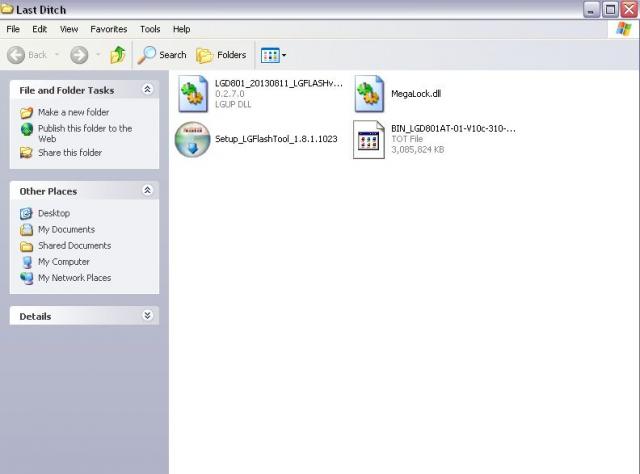Open the LGD801 LGUP DLL file icon
Image resolution: width=640 pixels, height=474 pixels.
(x=192, y=93)
